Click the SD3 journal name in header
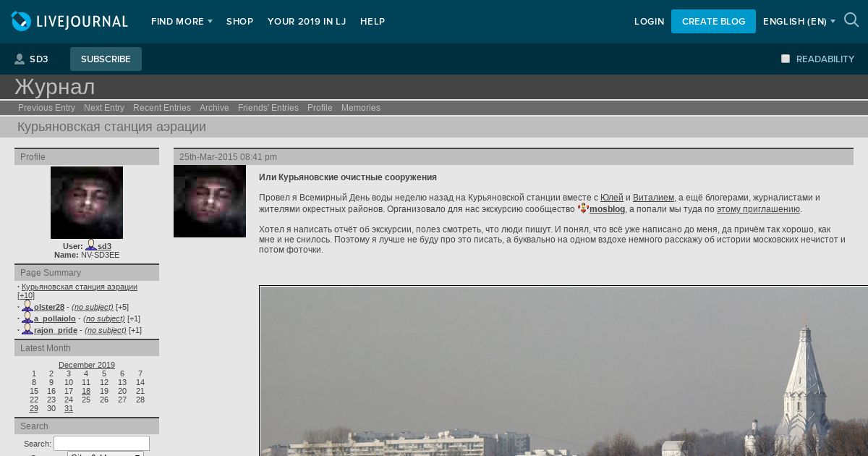Image resolution: width=868 pixels, height=456 pixels. tap(38, 59)
